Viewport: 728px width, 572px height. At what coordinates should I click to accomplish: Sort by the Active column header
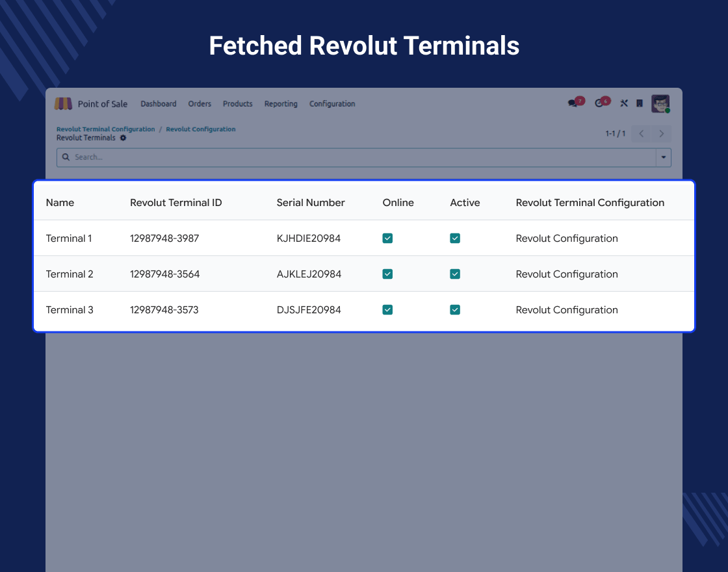pos(465,202)
